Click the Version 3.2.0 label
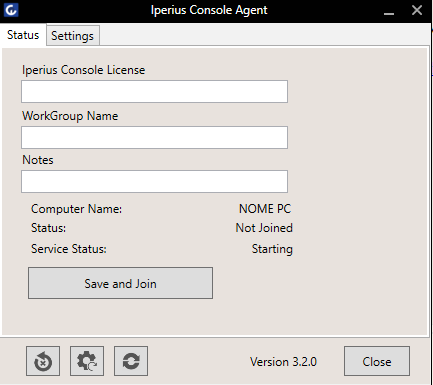 click(284, 362)
